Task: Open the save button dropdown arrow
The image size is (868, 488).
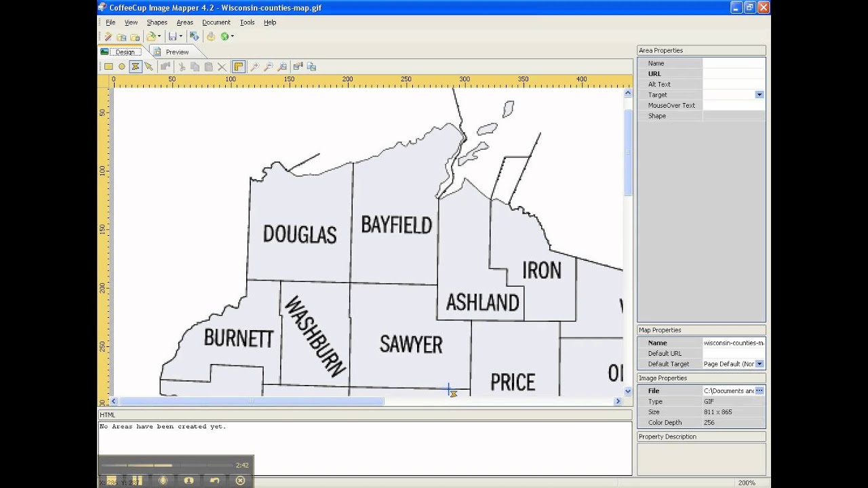Action: click(180, 37)
